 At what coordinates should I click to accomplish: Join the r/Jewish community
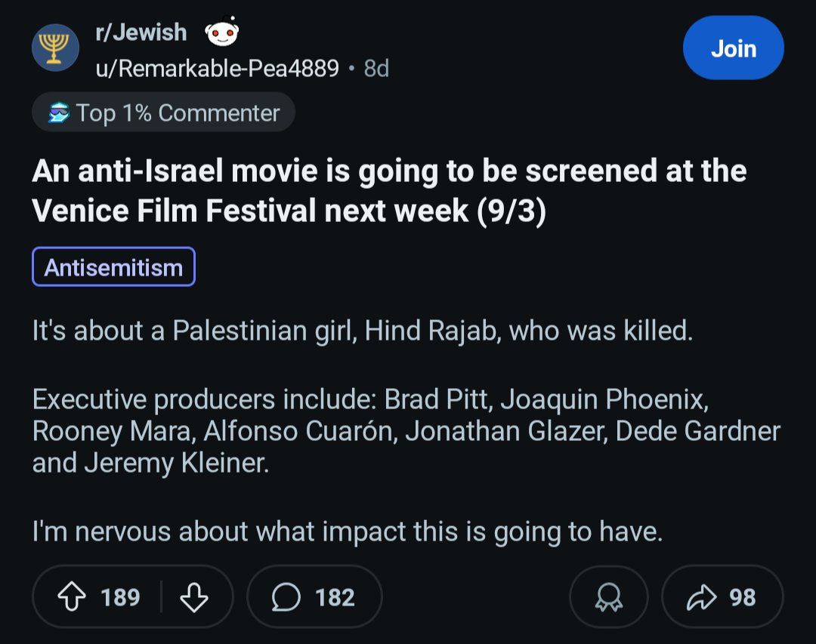(733, 48)
